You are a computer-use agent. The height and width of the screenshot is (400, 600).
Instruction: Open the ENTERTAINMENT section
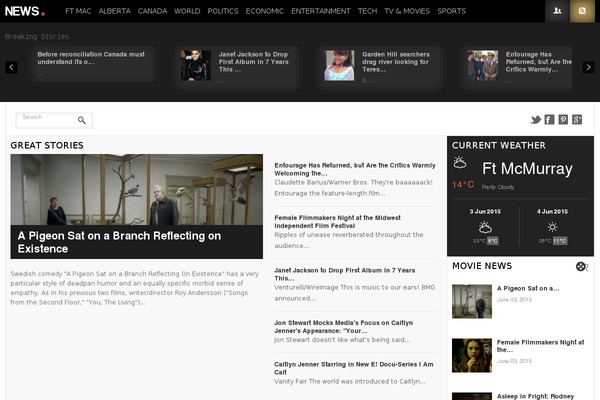pyautogui.click(x=321, y=11)
